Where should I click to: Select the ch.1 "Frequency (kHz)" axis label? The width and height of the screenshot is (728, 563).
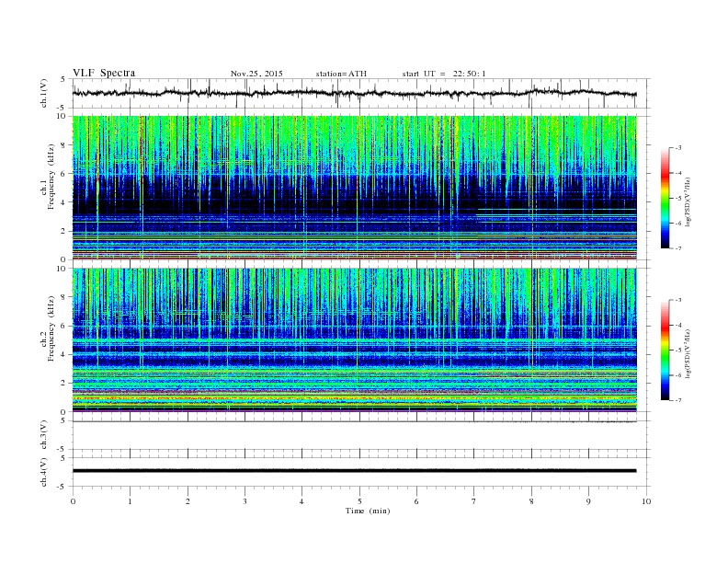point(51,177)
